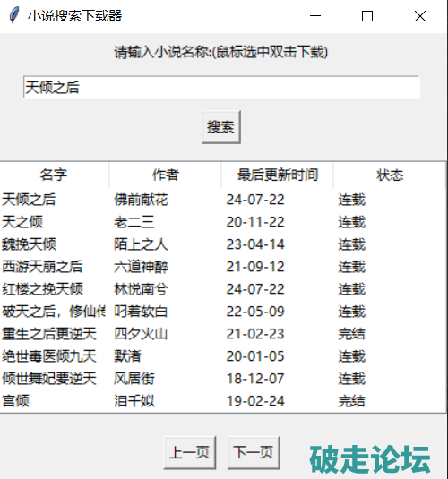
Task: Click the 状态 column header
Action: [x=390, y=175]
